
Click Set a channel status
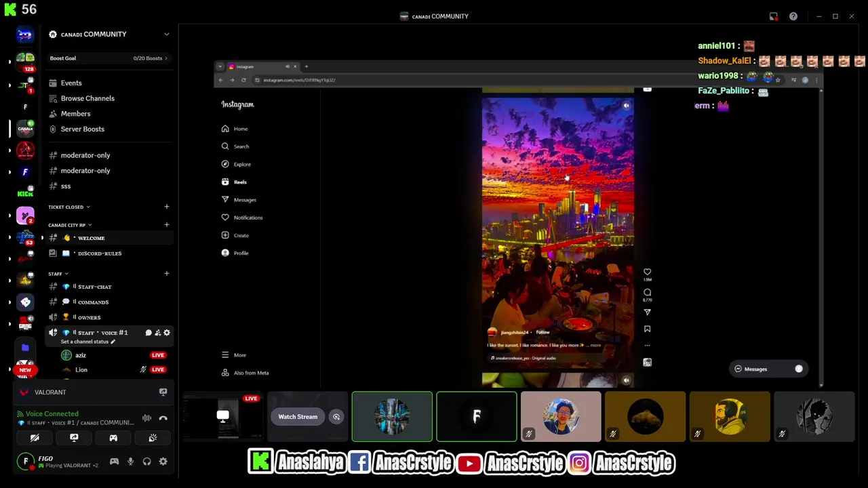click(x=88, y=342)
